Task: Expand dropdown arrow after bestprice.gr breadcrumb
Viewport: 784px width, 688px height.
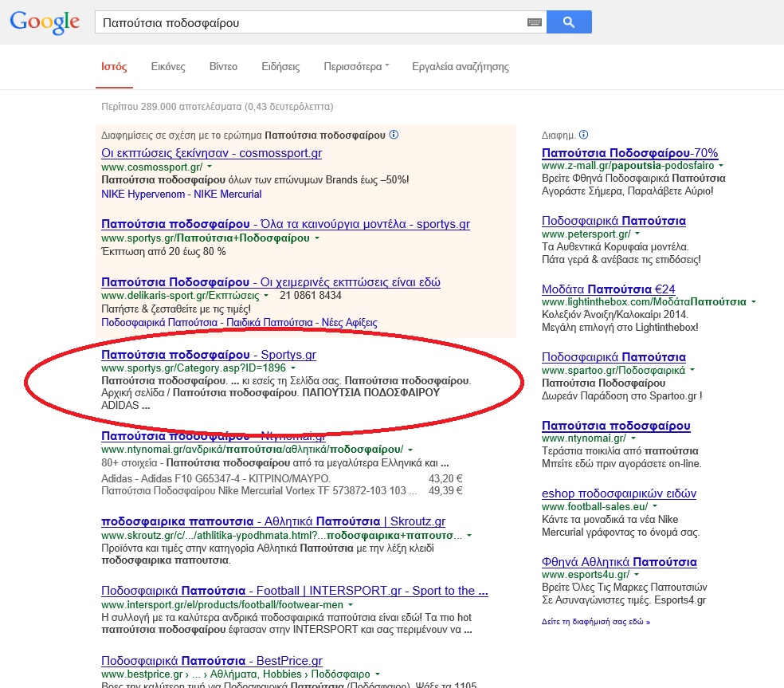Action: tap(378, 674)
